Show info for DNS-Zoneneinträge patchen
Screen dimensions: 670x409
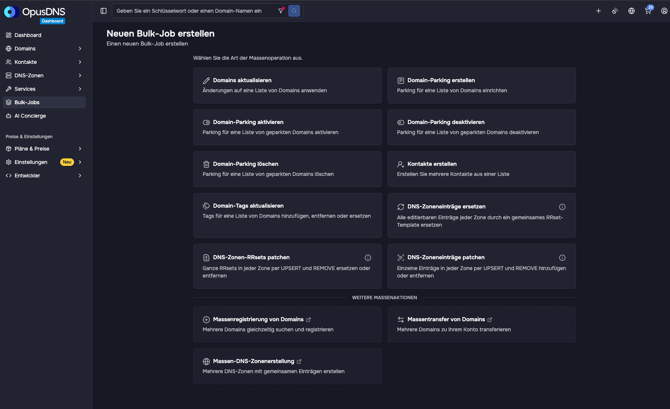pyautogui.click(x=562, y=258)
